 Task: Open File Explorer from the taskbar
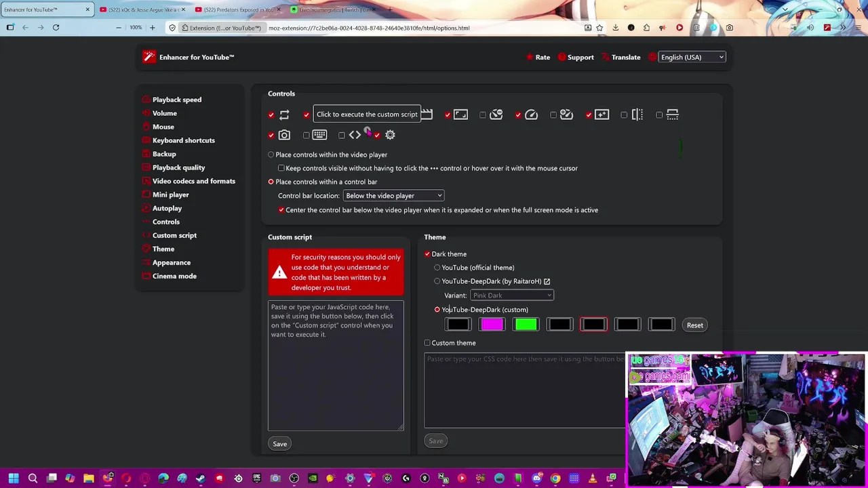[89, 479]
